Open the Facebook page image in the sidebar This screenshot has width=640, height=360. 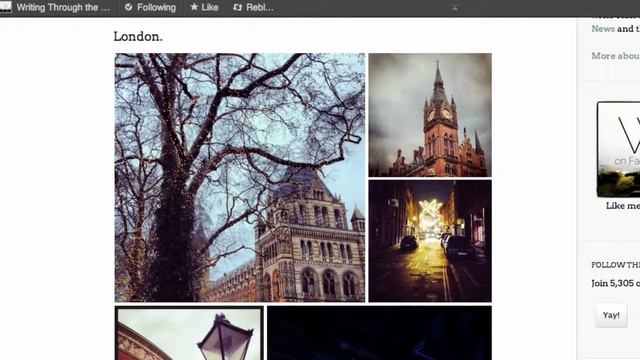click(x=618, y=149)
